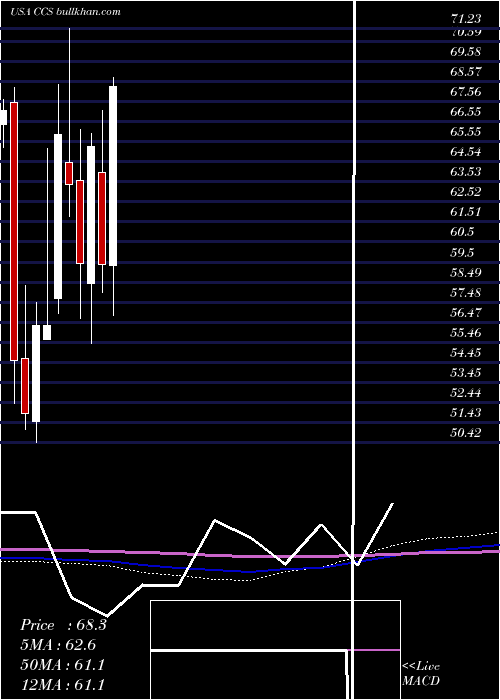The image size is (500, 700).
Task: Click the '<<Live MACD' label
Action: click(x=421, y=674)
